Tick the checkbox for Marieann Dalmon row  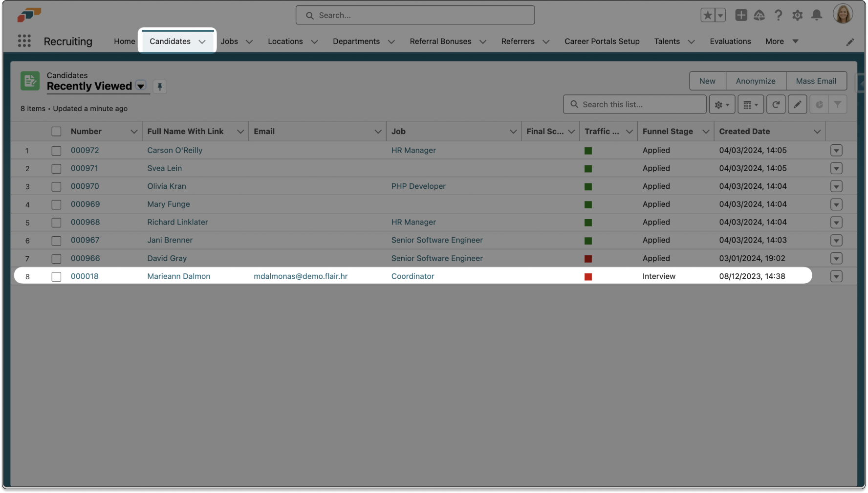click(x=56, y=276)
